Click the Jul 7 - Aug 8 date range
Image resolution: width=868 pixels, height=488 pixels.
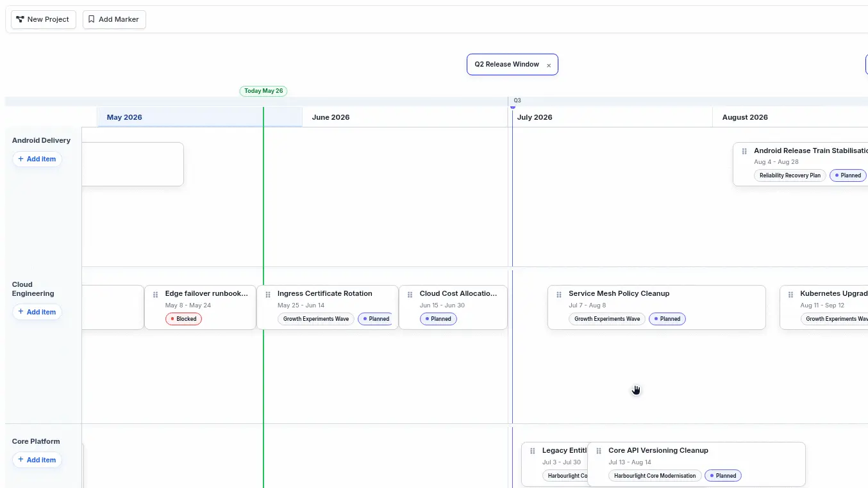pos(587,305)
